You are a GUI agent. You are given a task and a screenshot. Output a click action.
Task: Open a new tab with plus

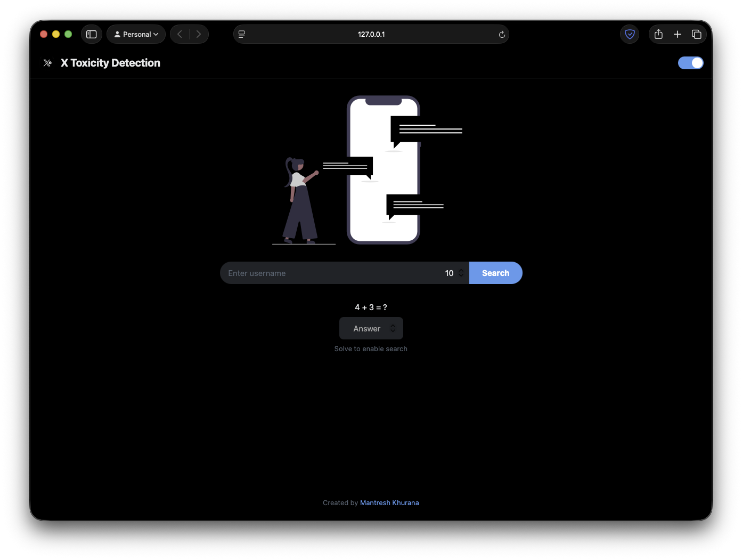click(x=678, y=34)
